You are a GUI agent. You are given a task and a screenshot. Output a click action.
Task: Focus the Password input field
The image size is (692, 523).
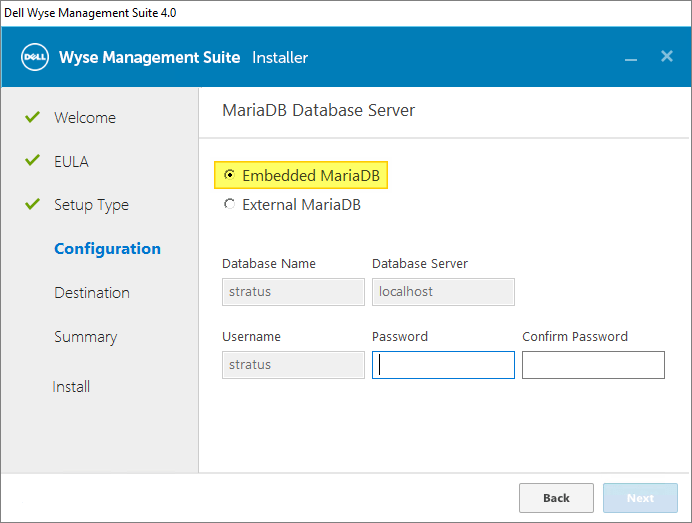tap(443, 365)
